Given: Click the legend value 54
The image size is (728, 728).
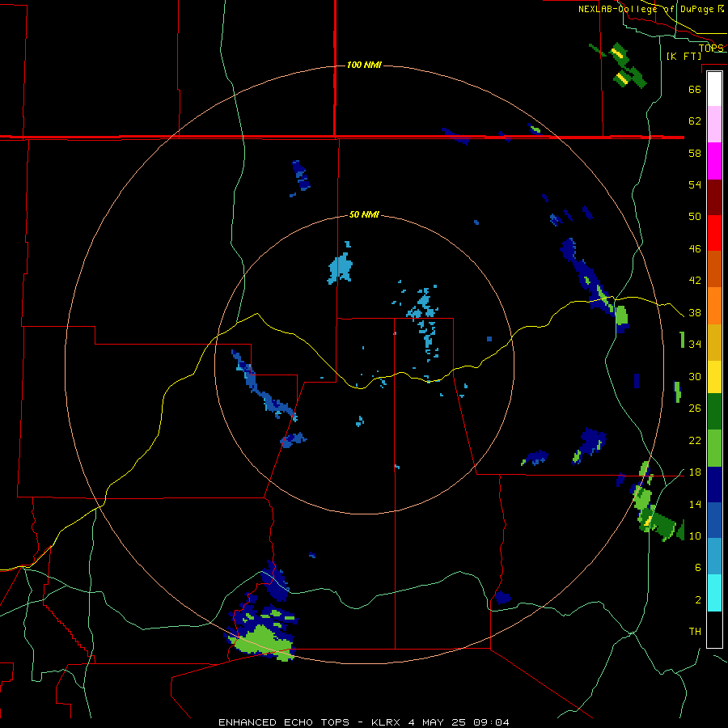Looking at the screenshot, I should (x=695, y=184).
